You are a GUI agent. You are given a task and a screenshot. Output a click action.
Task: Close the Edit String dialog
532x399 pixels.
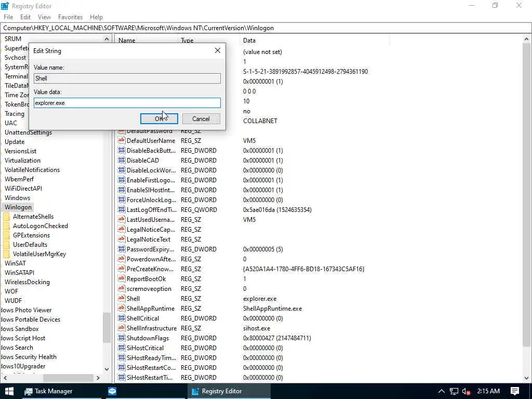pos(218,50)
